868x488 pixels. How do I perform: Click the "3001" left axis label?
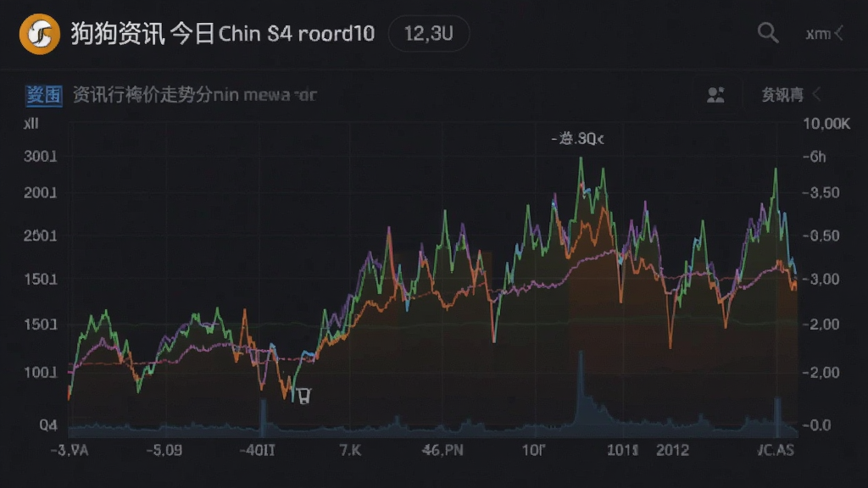tap(41, 157)
